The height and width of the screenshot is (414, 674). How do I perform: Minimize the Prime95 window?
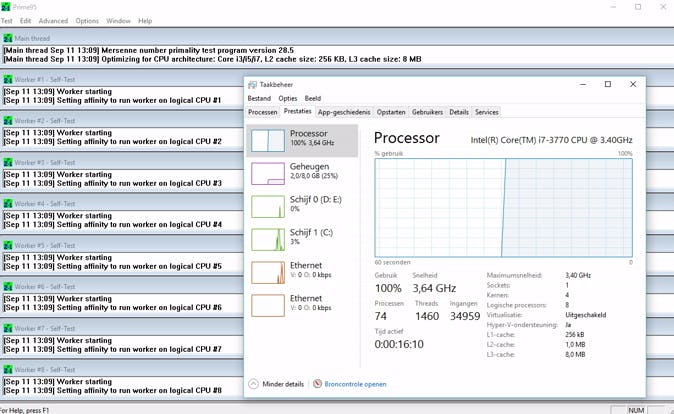pos(613,7)
